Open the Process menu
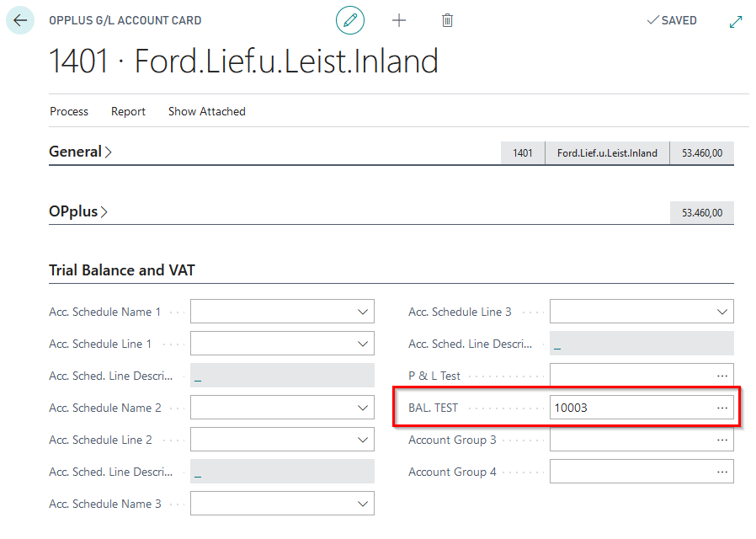The height and width of the screenshot is (539, 756). [x=69, y=111]
